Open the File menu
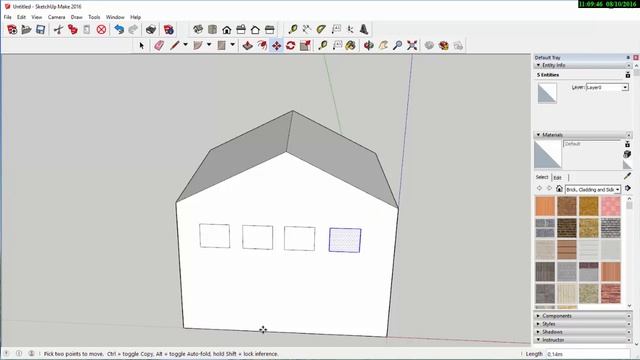Image resolution: width=640 pixels, height=360 pixels. click(7, 17)
